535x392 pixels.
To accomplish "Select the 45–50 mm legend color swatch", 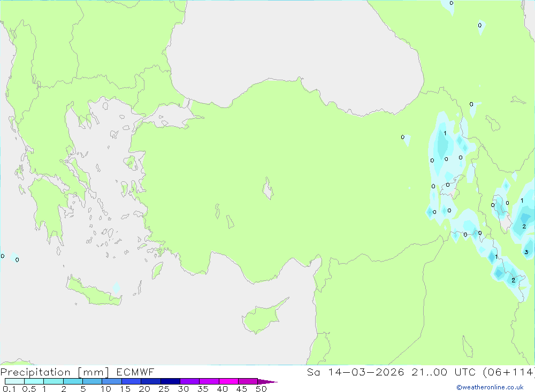I will pos(248,381).
